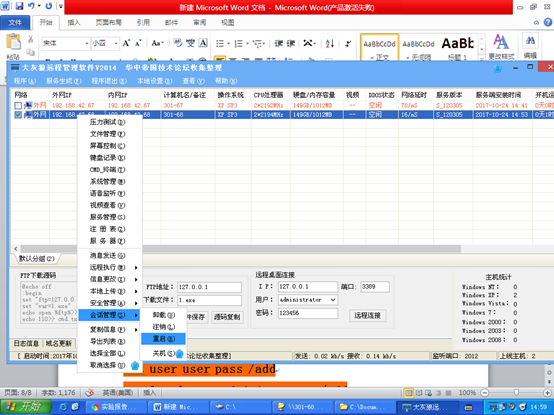Click the Clear Formatting icon in Word's ribbon
This screenshot has width=554, height=415.
point(178,43)
